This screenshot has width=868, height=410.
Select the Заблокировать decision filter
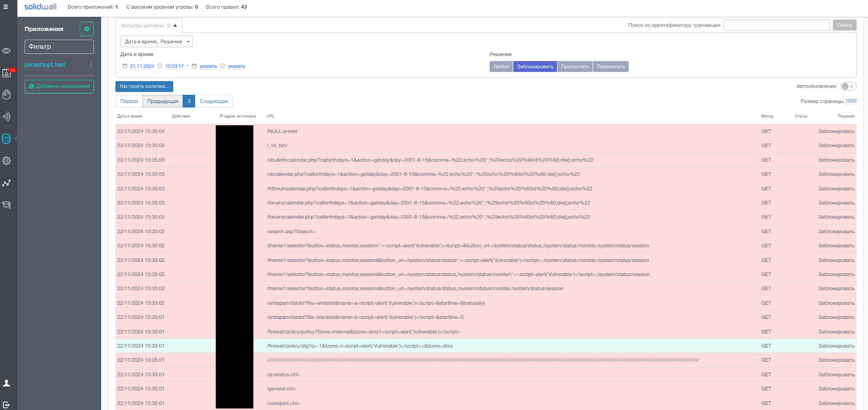(535, 67)
